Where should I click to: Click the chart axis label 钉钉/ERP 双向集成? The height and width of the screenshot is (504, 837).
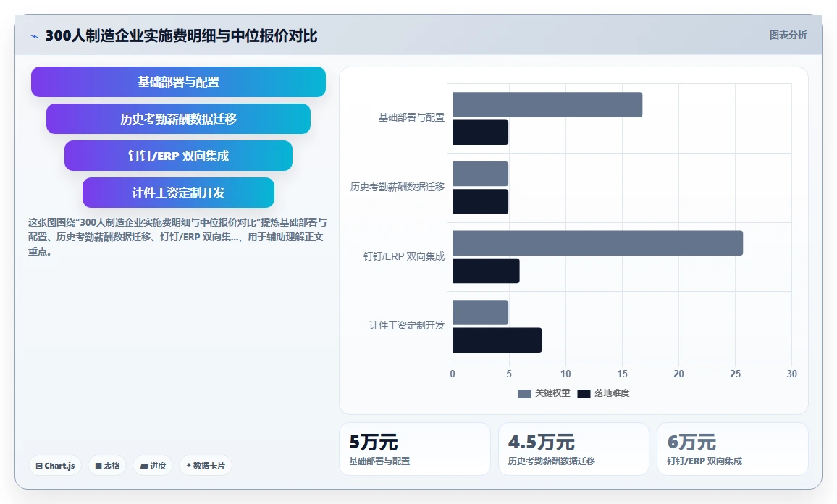(403, 256)
